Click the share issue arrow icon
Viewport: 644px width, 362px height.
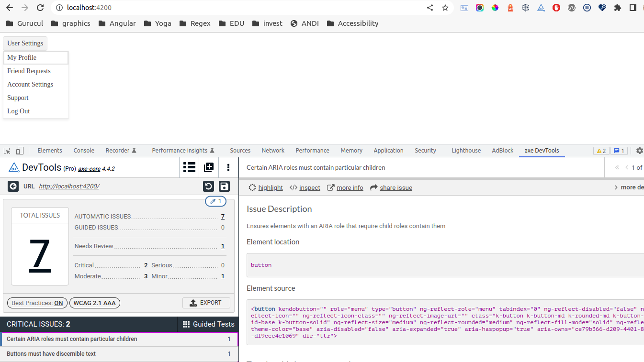click(375, 187)
